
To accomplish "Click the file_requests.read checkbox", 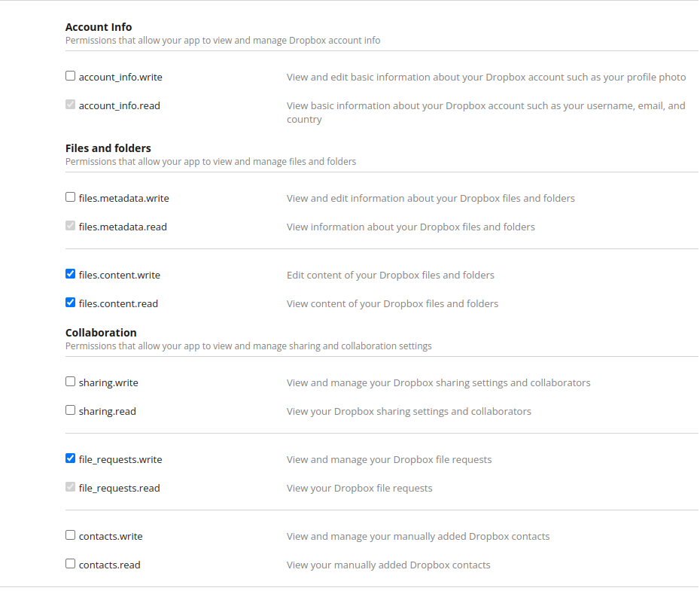I will pos(70,486).
